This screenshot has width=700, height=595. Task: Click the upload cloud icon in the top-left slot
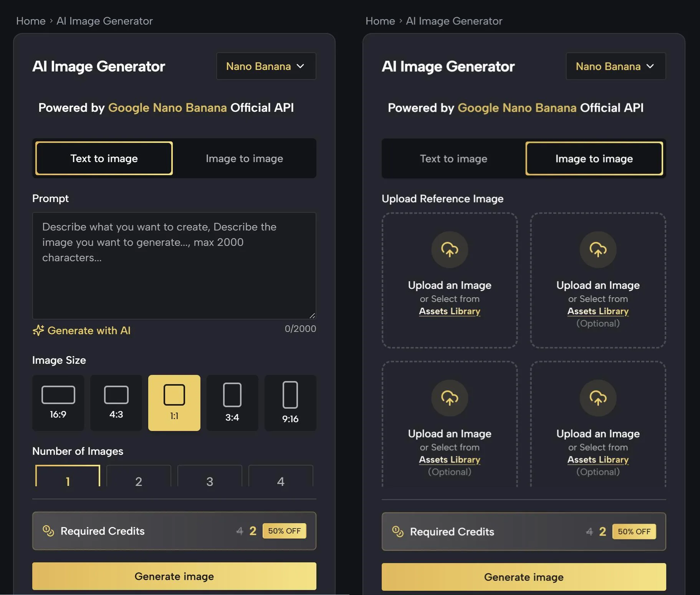click(450, 250)
